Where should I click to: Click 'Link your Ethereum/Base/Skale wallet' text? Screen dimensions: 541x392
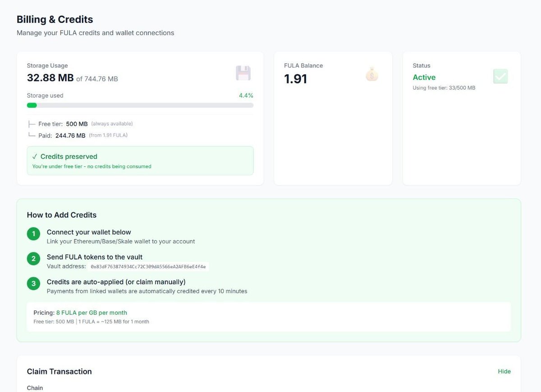click(121, 242)
